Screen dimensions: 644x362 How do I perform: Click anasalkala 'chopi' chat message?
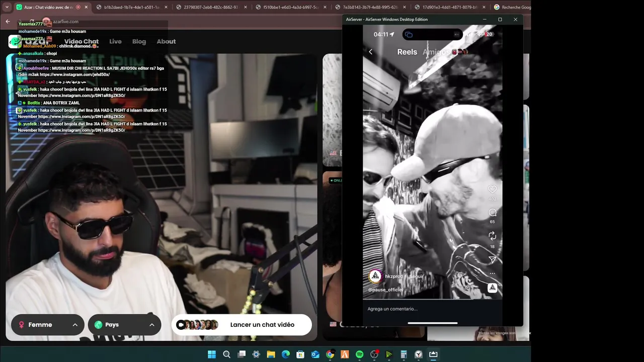click(x=37, y=53)
